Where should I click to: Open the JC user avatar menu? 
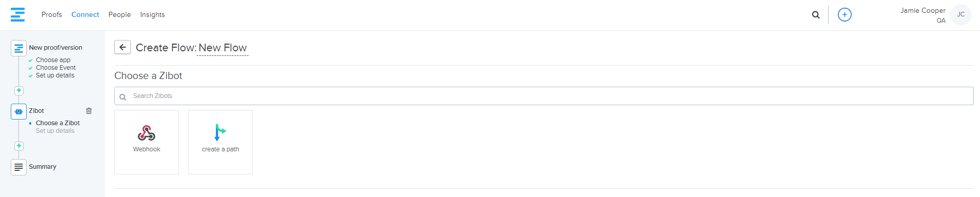tap(961, 15)
